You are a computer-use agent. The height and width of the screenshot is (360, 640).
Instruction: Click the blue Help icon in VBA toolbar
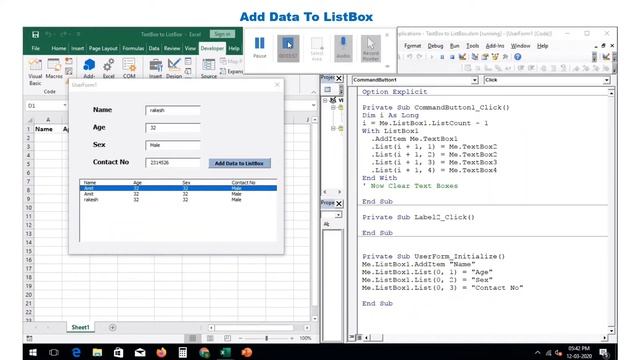(518, 57)
